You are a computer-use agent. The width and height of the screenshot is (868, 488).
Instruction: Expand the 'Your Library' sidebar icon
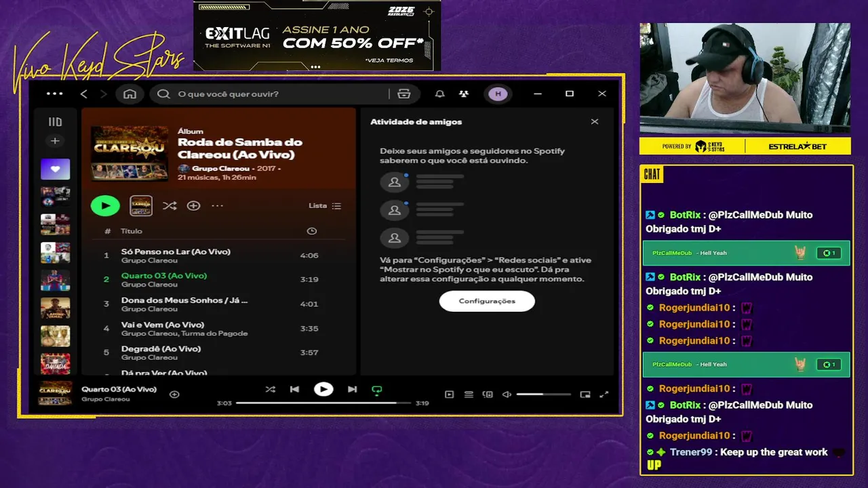coord(55,122)
